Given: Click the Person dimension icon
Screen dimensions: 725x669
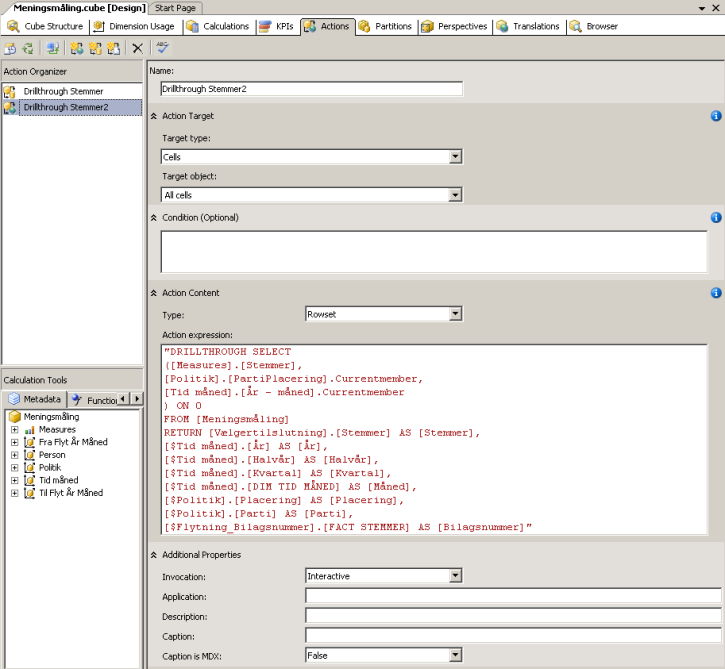Looking at the screenshot, I should click(30, 455).
